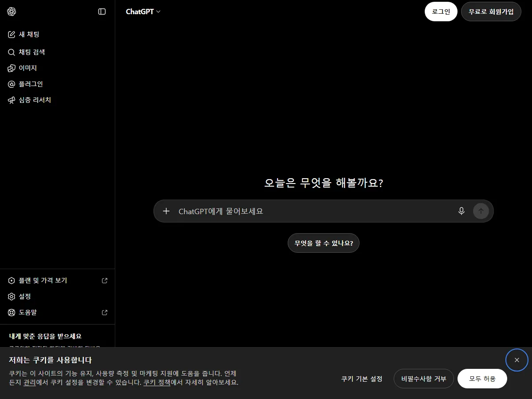Image resolution: width=532 pixels, height=399 pixels.
Task: Open 심층 리서치 menu item
Action: pyautogui.click(x=57, y=100)
